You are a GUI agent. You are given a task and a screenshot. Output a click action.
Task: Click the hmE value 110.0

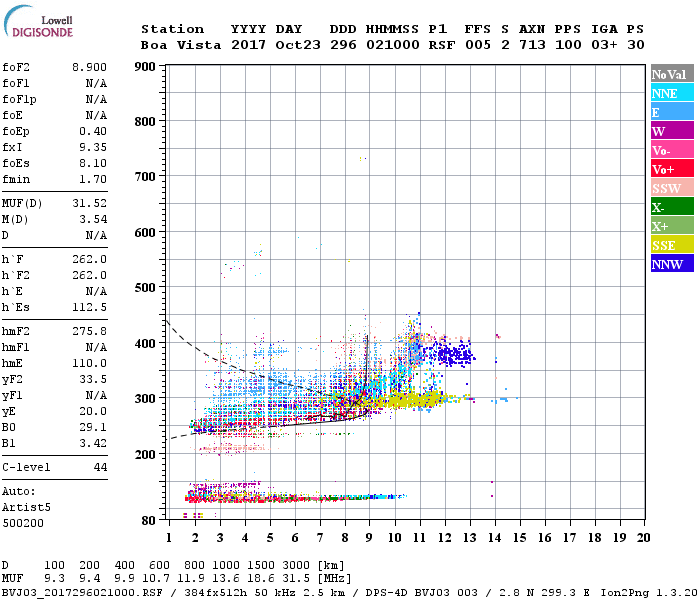pyautogui.click(x=89, y=363)
